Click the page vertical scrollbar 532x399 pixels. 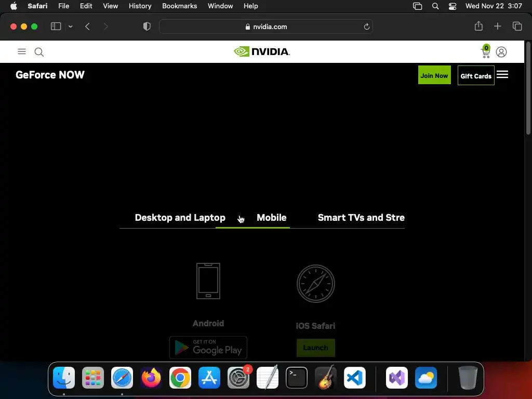528,88
